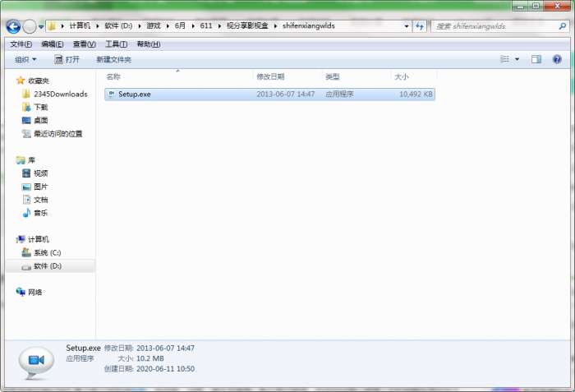Expand the arrow after 611 breadcrumb
Screen dimensions: 575x392
(219, 26)
